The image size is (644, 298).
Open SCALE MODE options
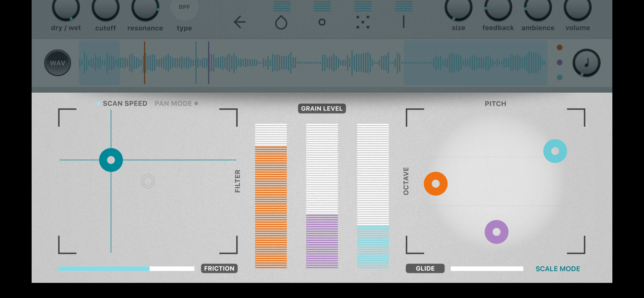pyautogui.click(x=558, y=269)
